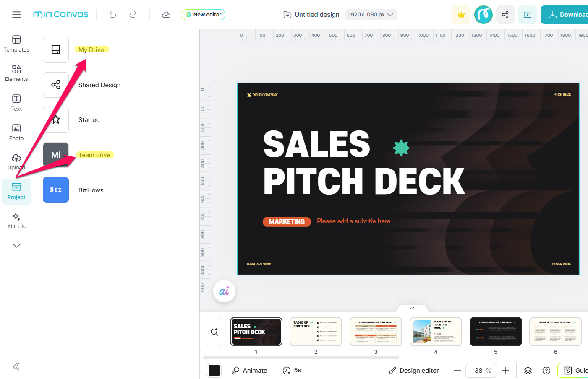Open the hamburger main menu
588x379 pixels.
pos(16,15)
